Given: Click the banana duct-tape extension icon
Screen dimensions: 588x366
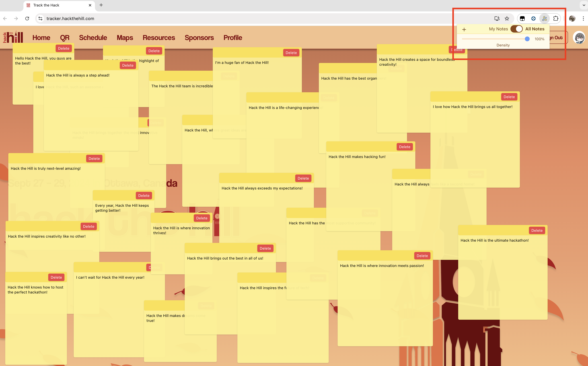Looking at the screenshot, I should (x=545, y=18).
